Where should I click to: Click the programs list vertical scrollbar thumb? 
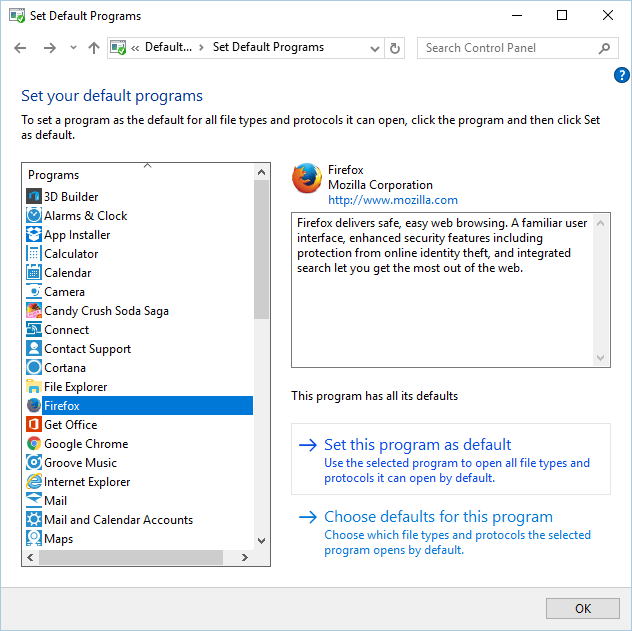pyautogui.click(x=261, y=249)
